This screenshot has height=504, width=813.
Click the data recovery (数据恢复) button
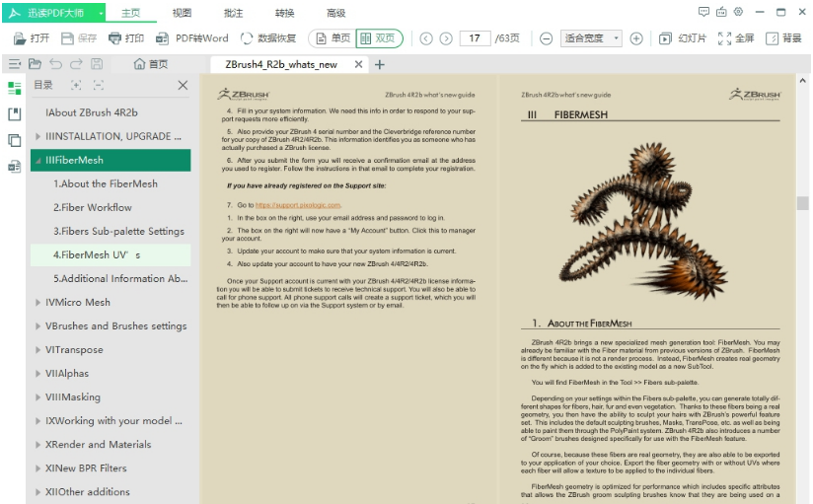point(268,38)
